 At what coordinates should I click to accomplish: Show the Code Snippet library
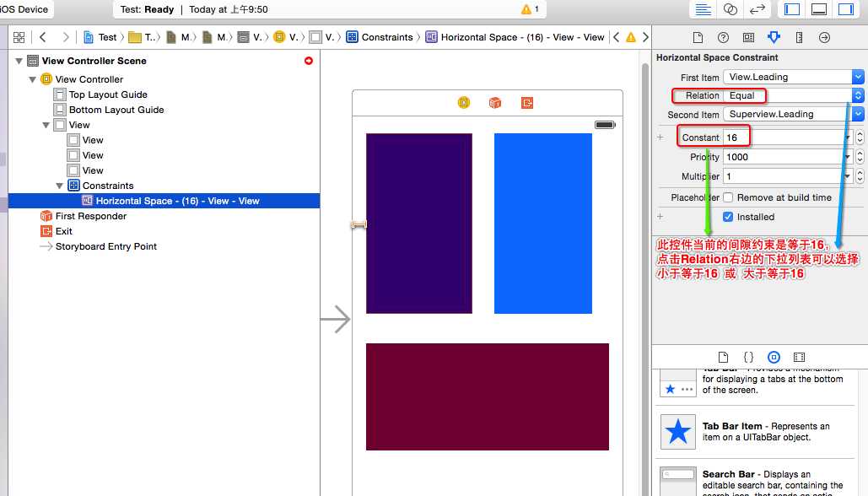[748, 357]
